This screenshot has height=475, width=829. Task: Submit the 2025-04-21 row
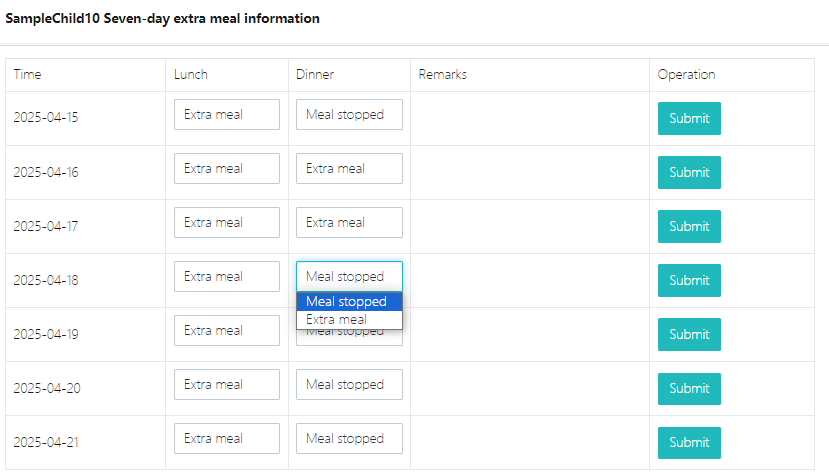click(689, 442)
